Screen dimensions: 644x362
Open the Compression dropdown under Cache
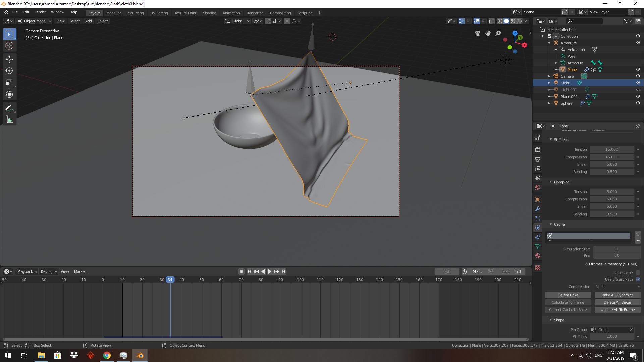(x=616, y=287)
